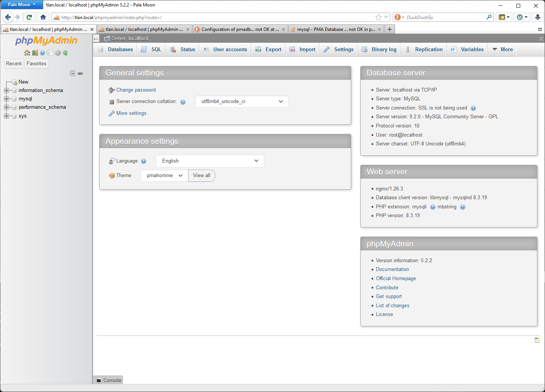545x392 pixels.
Task: Click the collapse all tree icon
Action: (x=73, y=73)
